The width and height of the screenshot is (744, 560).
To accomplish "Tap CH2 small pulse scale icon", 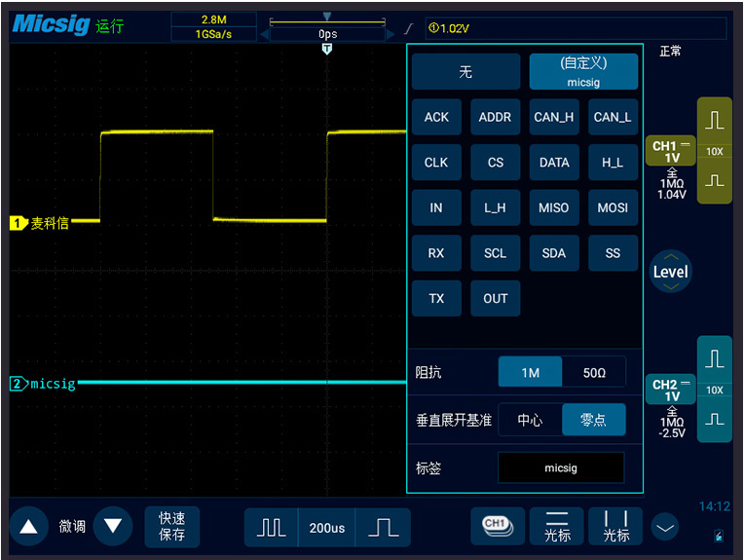I will click(x=714, y=420).
